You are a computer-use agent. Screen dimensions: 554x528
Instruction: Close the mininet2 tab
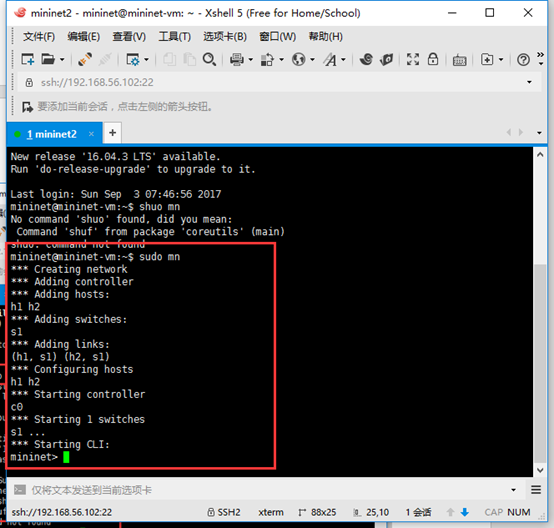tap(91, 134)
